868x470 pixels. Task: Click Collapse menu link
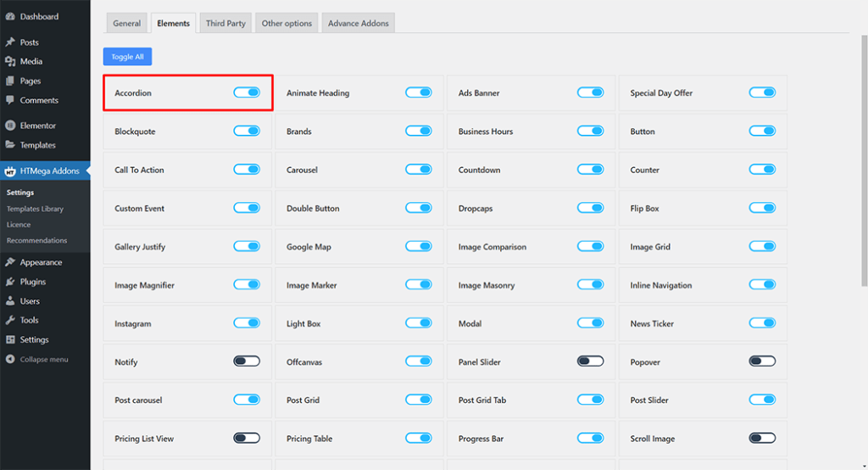tap(44, 359)
